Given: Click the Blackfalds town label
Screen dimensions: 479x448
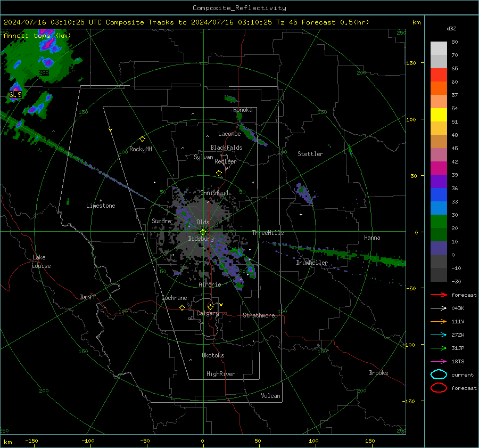Looking at the screenshot, I should coord(226,148).
